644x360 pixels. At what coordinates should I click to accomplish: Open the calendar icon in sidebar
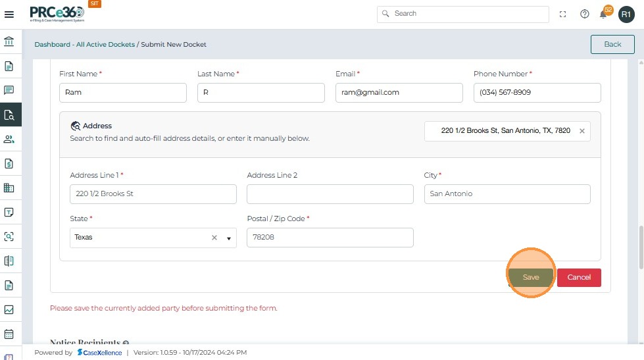point(9,334)
